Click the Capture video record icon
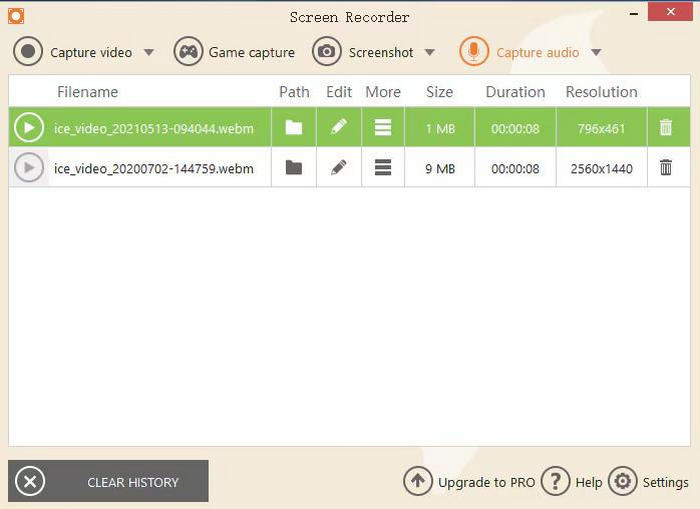Screen dimensions: 700x509 coord(28,52)
